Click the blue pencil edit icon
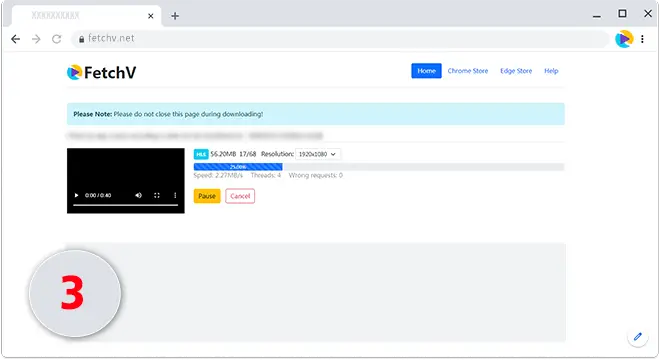Image resolution: width=660 pixels, height=360 pixels. [x=638, y=336]
